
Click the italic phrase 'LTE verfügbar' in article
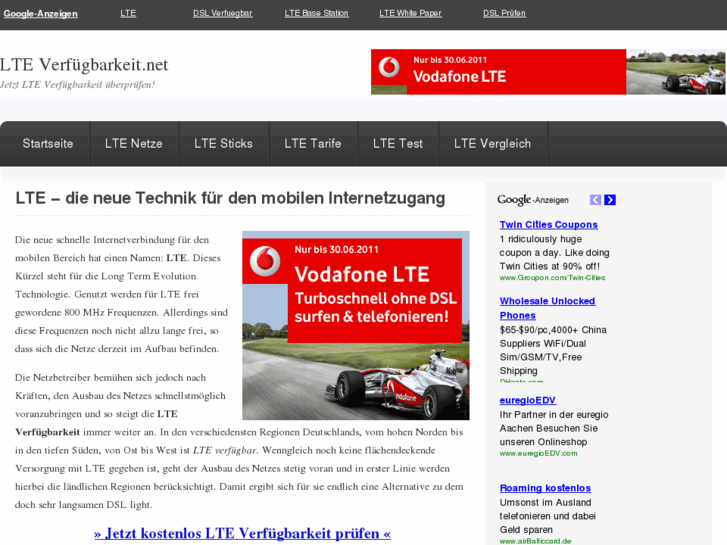coord(224,450)
